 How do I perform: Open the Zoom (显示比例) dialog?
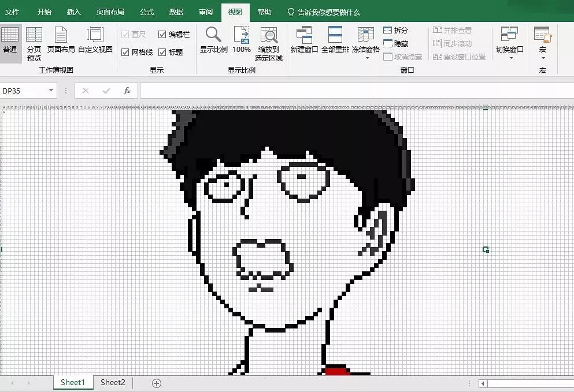214,40
